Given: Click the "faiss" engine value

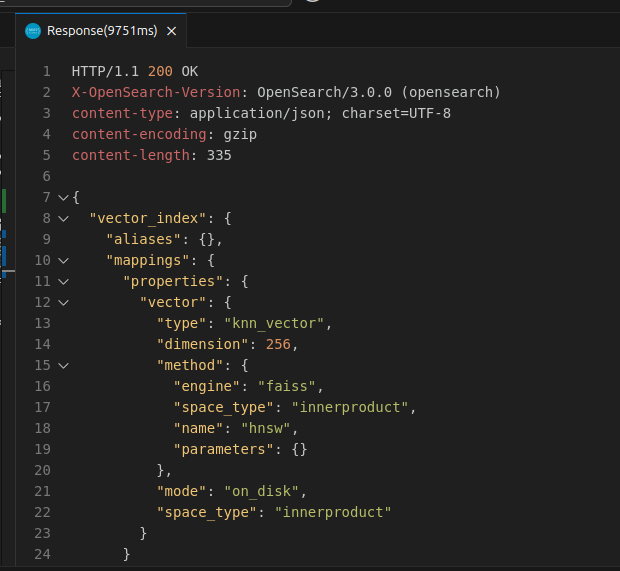Looking at the screenshot, I should [x=290, y=386].
